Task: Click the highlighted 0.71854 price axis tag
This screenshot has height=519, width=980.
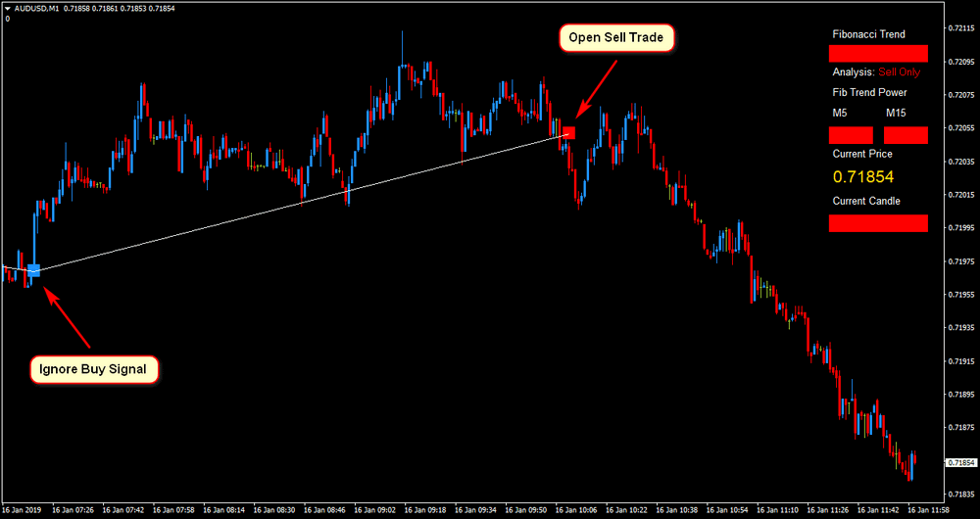Action: click(960, 462)
